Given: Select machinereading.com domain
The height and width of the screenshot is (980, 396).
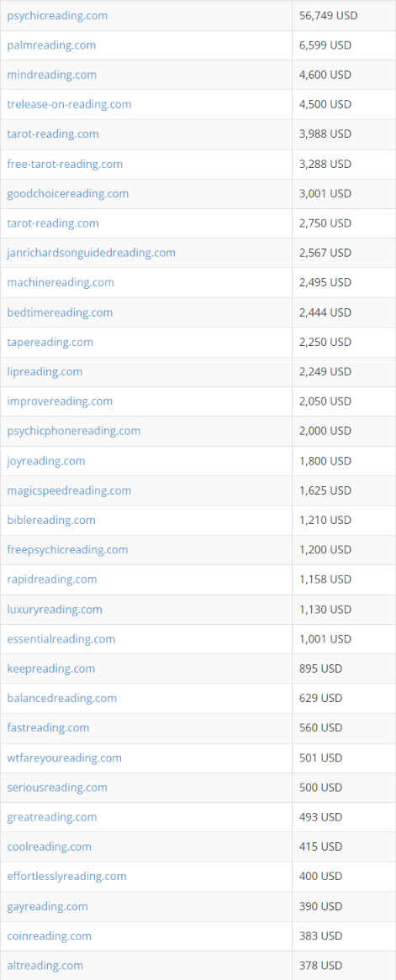Looking at the screenshot, I should tap(60, 282).
